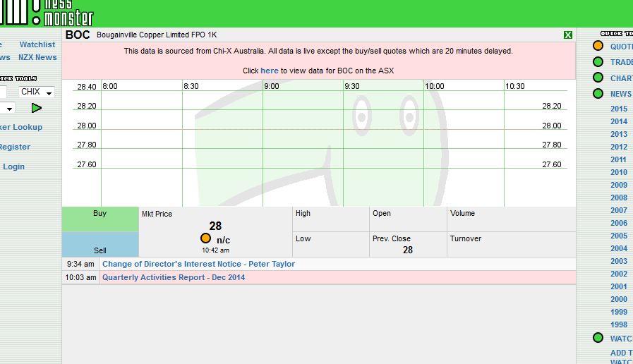Select news year 2008
633x364 pixels.
point(619,198)
